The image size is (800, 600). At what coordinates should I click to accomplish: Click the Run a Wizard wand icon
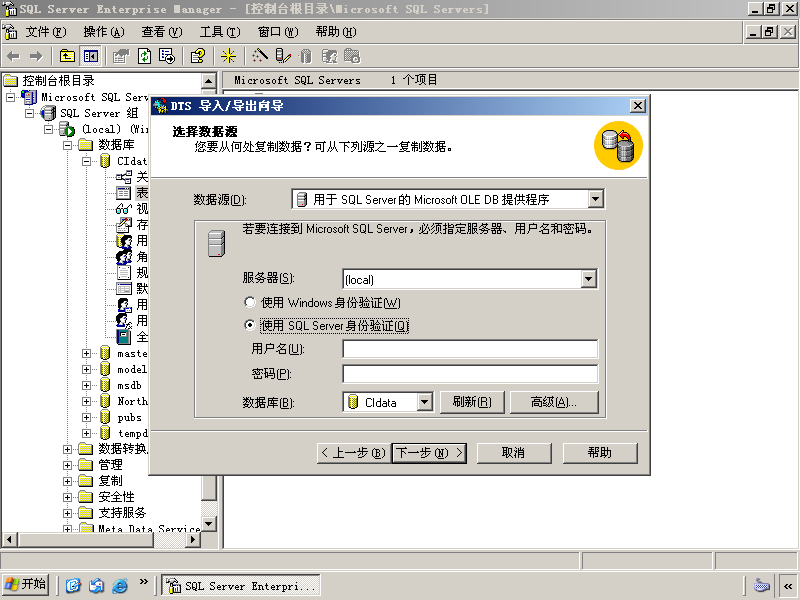260,55
